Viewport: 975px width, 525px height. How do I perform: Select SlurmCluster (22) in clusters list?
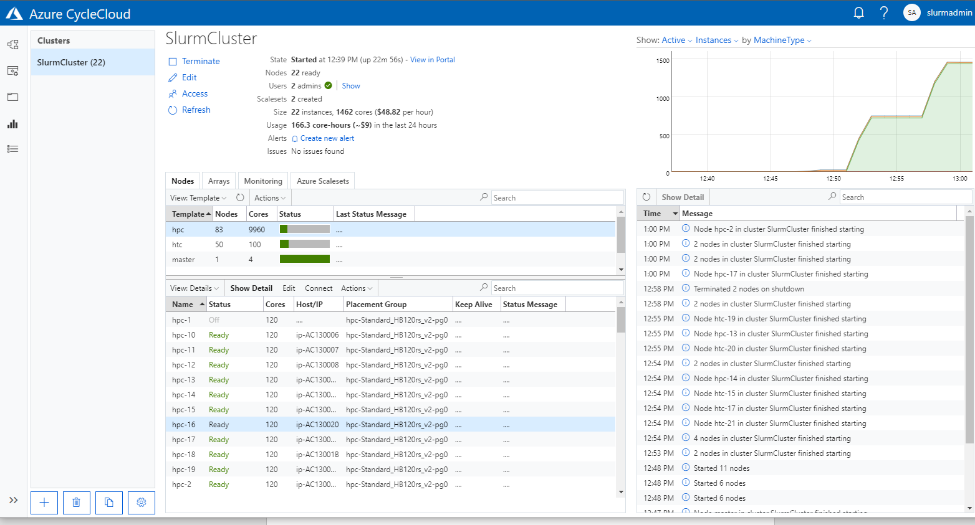[93, 62]
